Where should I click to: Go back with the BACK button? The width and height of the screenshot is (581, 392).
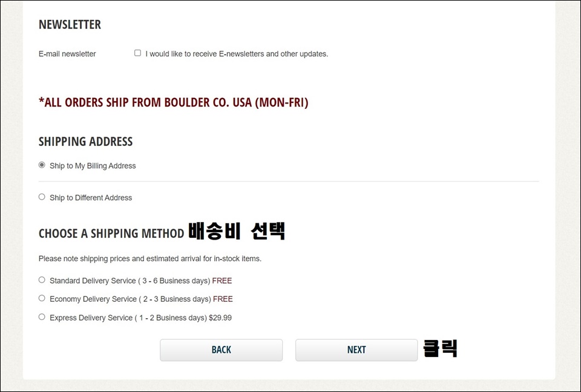point(222,350)
